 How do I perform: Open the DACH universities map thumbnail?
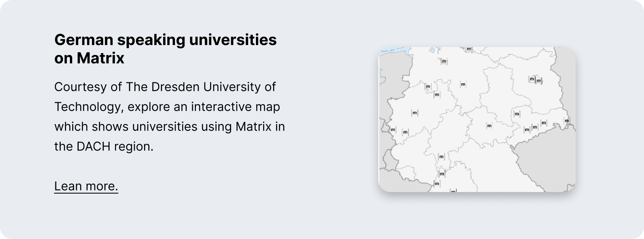click(x=477, y=119)
